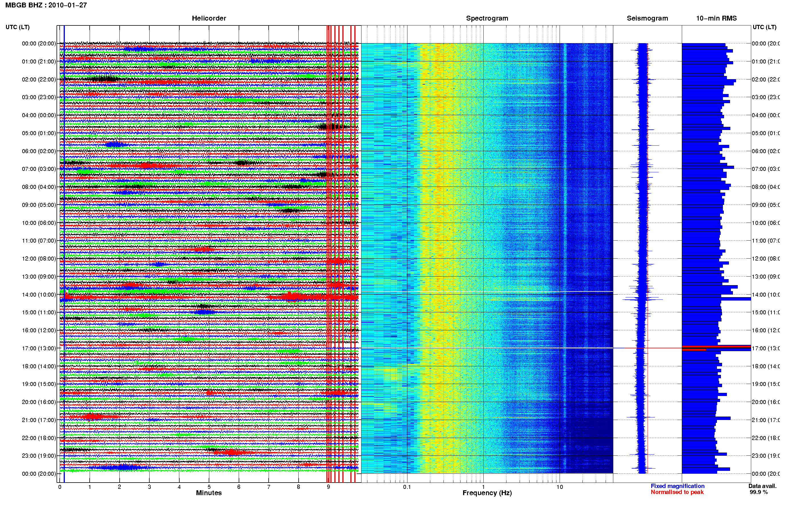Click left-axis time label 14:00 (10:00)
This screenshot has height=508, width=812.
[x=39, y=295]
